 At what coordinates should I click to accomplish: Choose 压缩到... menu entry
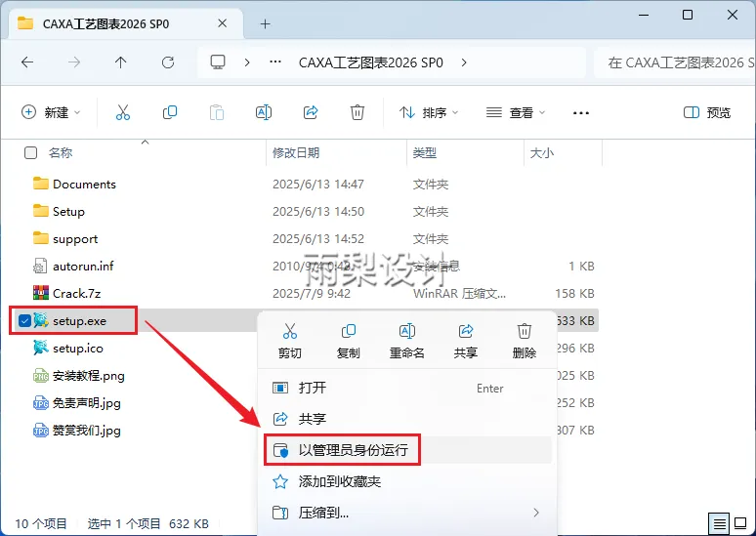click(x=408, y=513)
